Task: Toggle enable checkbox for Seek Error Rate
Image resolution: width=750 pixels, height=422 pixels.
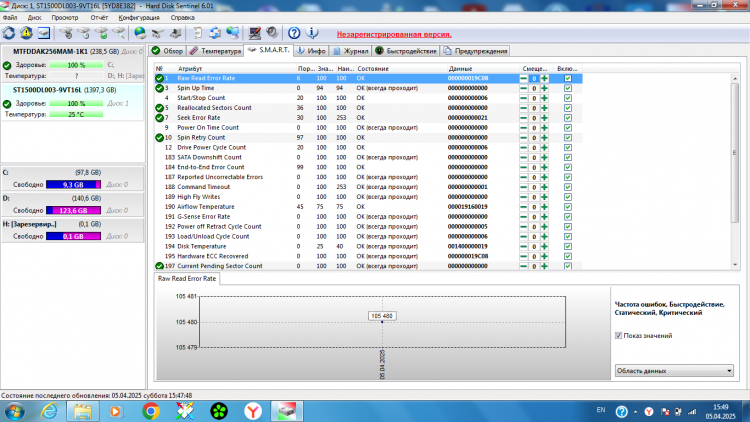Action: coord(568,118)
